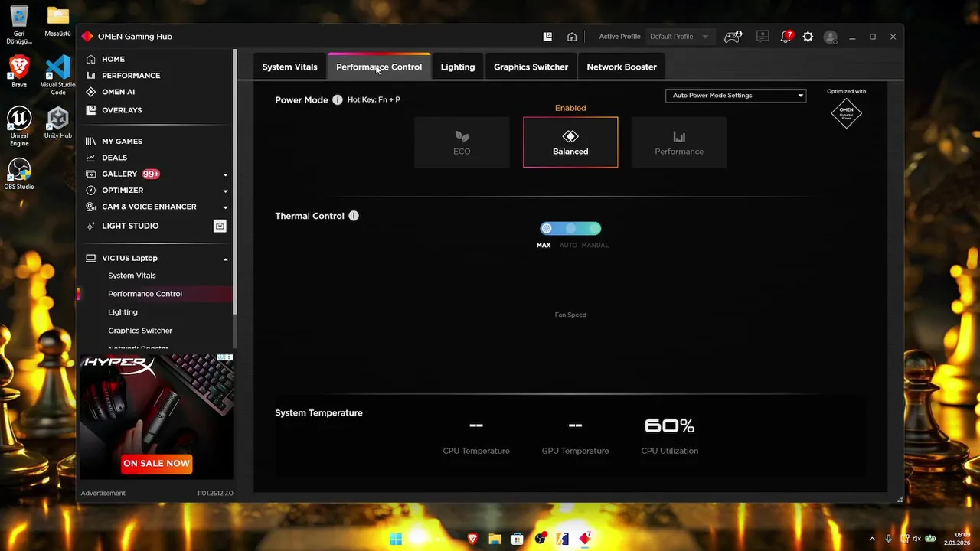Click the OMEN Gaming Hub logo icon

[x=87, y=36]
